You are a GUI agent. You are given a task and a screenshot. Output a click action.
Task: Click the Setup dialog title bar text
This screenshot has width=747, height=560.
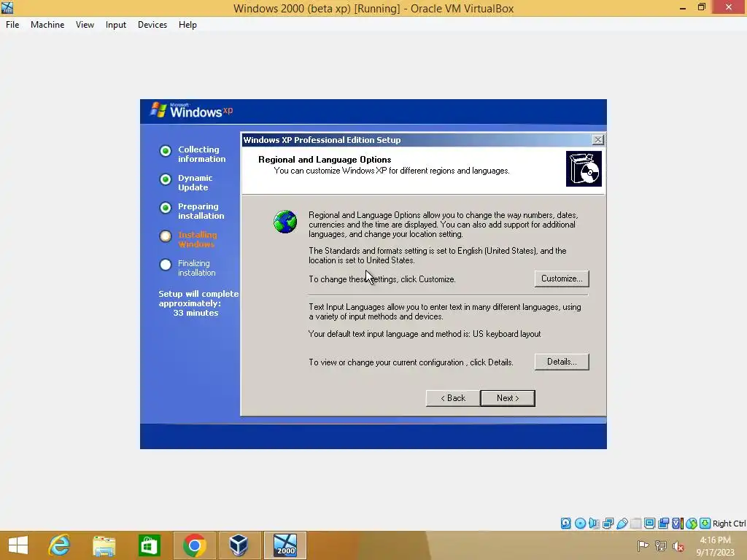(x=322, y=139)
